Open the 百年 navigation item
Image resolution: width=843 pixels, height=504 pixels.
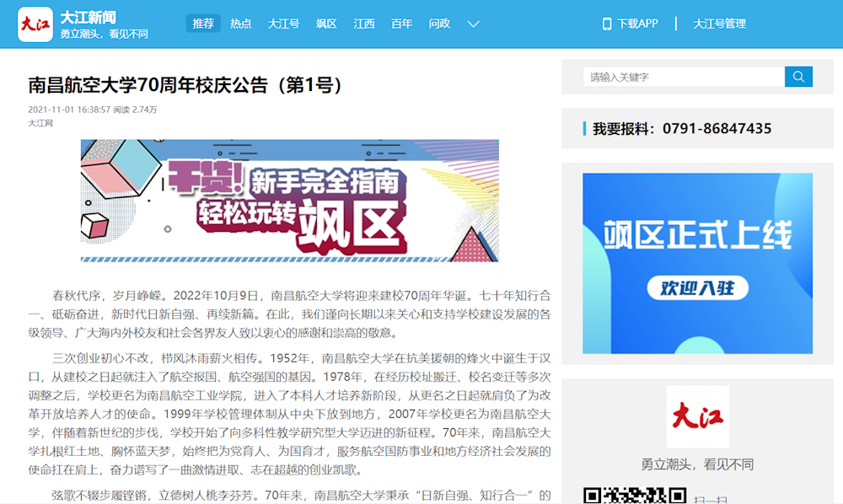(x=402, y=24)
